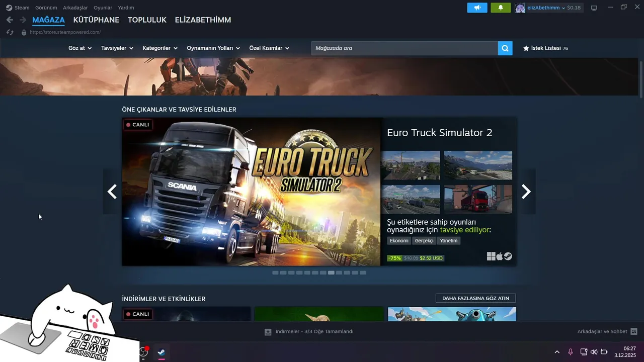The height and width of the screenshot is (362, 644).
Task: Select the last carousel pagination dot
Action: 363,273
